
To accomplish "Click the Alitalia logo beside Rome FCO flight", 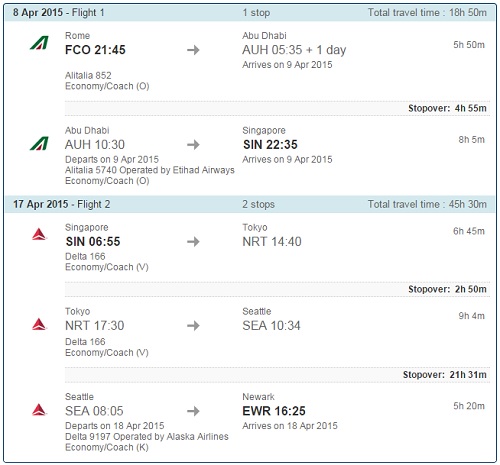I will [x=39, y=43].
